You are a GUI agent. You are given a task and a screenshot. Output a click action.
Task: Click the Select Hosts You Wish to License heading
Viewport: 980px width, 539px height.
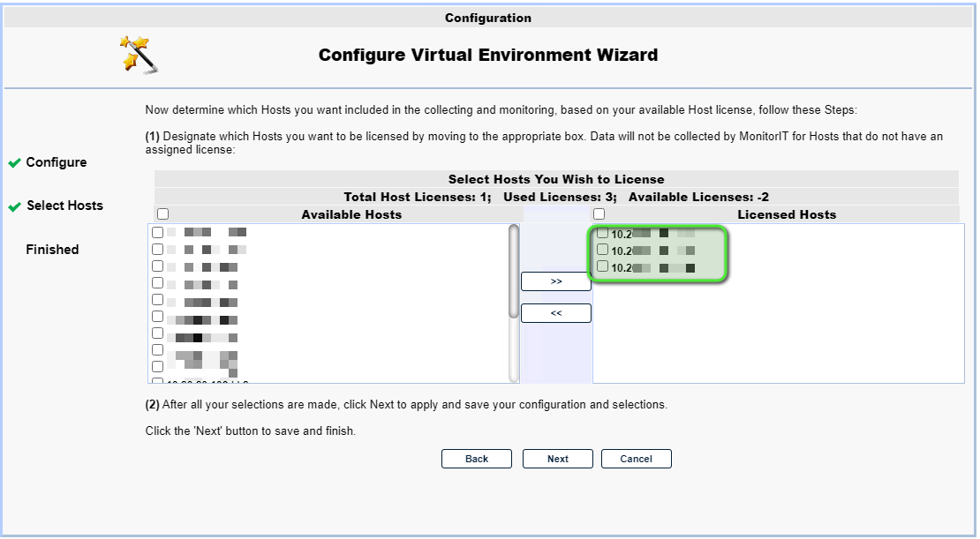(556, 179)
